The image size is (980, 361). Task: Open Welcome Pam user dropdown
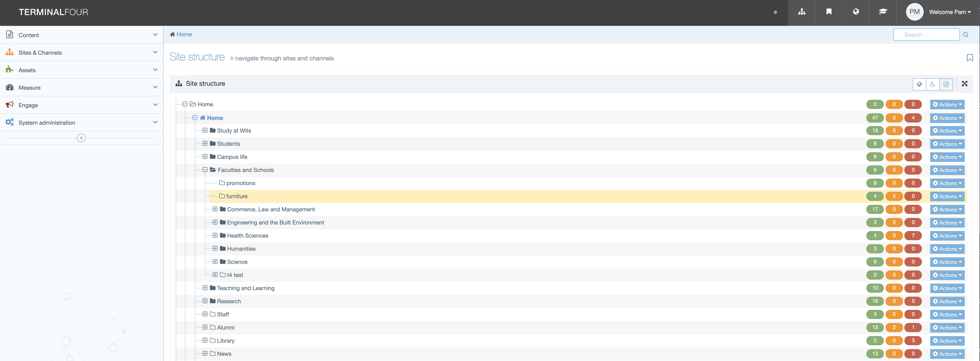(950, 12)
